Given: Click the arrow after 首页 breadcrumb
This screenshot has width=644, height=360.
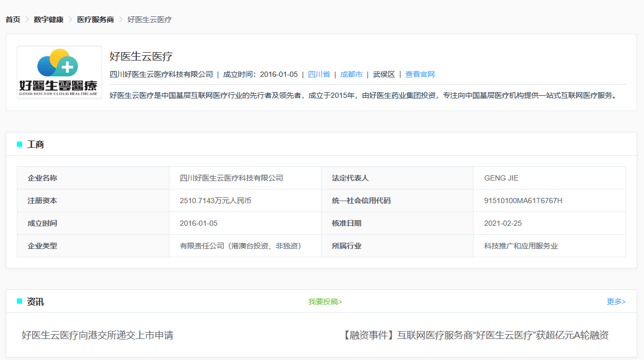Looking at the screenshot, I should [27, 19].
